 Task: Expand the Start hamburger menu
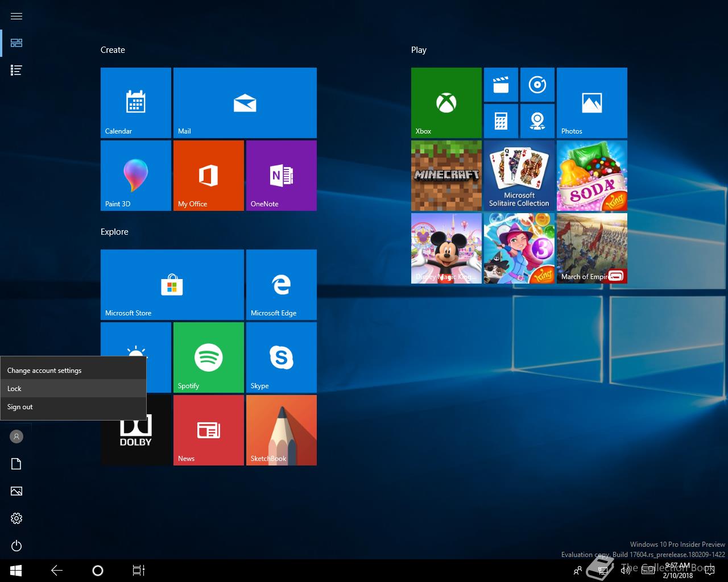(16, 16)
